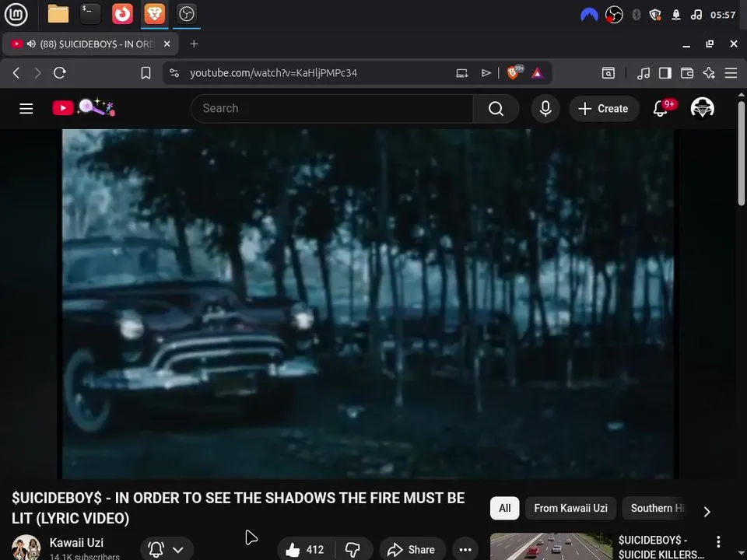Click the Brave playlist arrow icon

(486, 73)
